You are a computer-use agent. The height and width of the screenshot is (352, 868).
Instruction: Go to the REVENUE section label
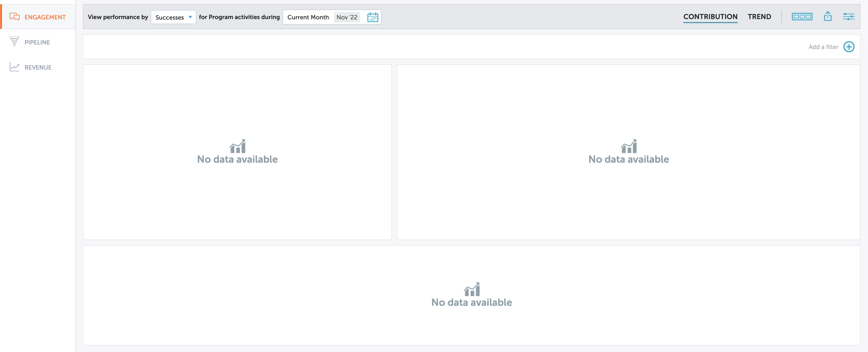[x=38, y=67]
